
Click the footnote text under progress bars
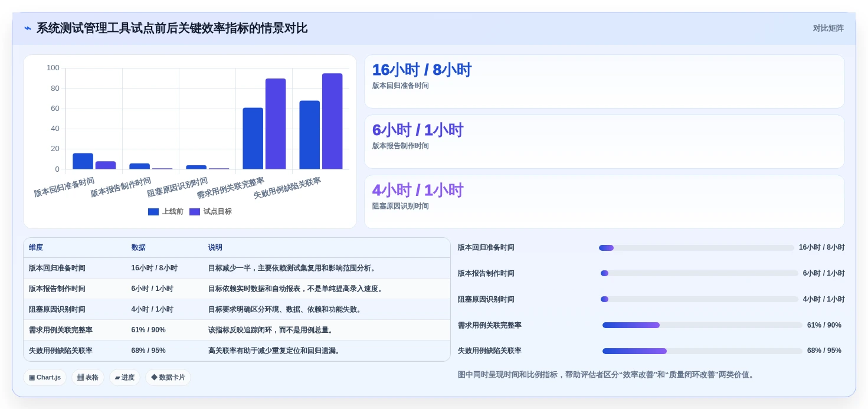coord(607,375)
